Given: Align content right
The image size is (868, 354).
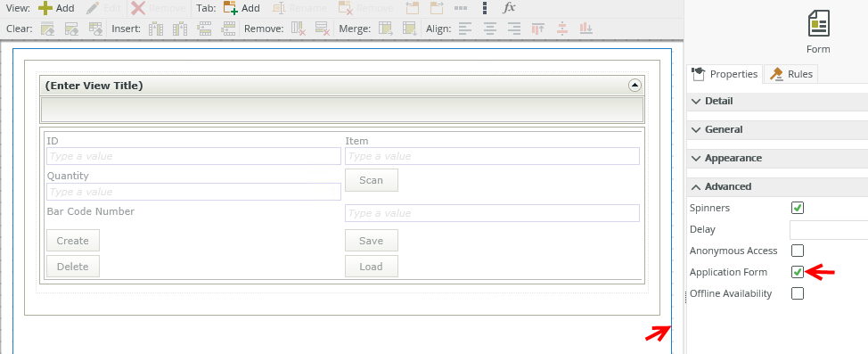Looking at the screenshot, I should point(513,29).
